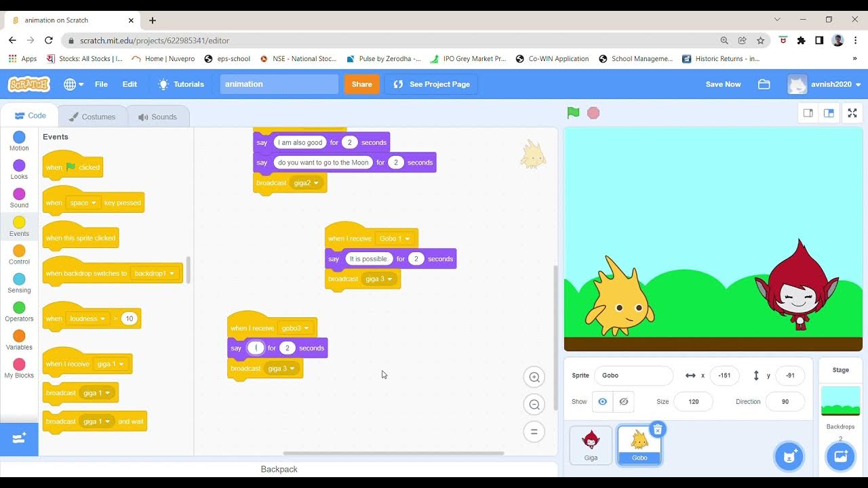Open the Choose a Backdrop button
The image size is (868, 488).
point(841,456)
